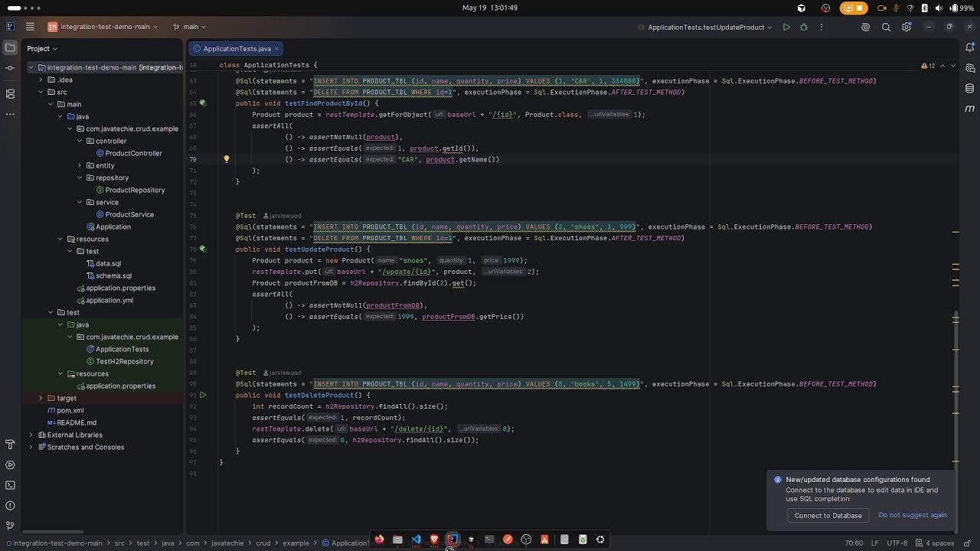Click Do not suggest again link
The height and width of the screenshot is (551, 980).
[913, 515]
